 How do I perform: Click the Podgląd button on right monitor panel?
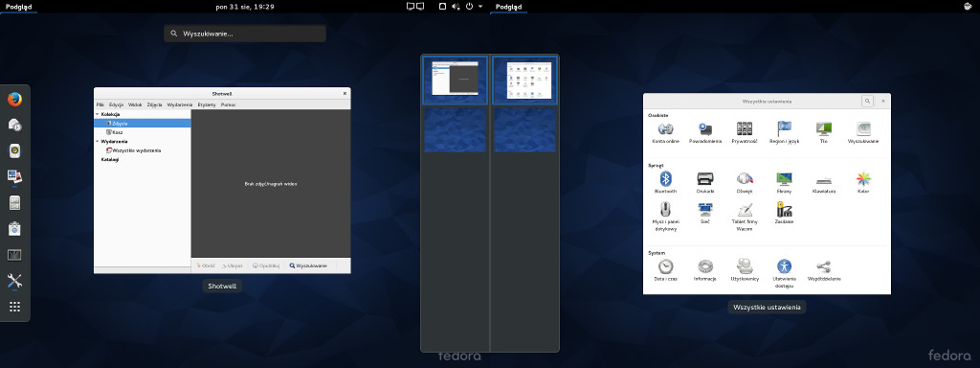click(509, 7)
